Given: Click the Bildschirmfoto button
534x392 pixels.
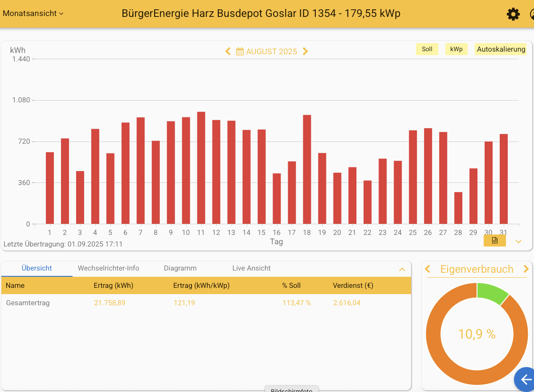Looking at the screenshot, I should (291, 389).
